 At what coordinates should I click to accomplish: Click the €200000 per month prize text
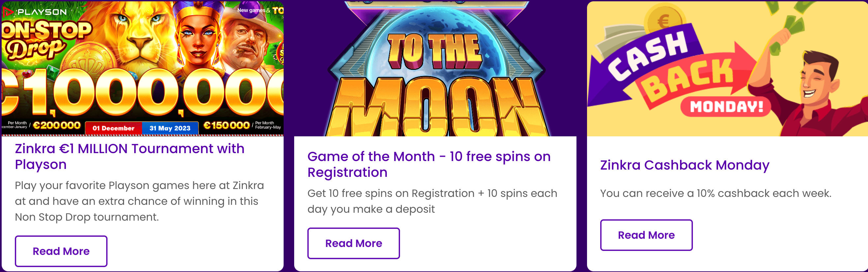tap(57, 125)
